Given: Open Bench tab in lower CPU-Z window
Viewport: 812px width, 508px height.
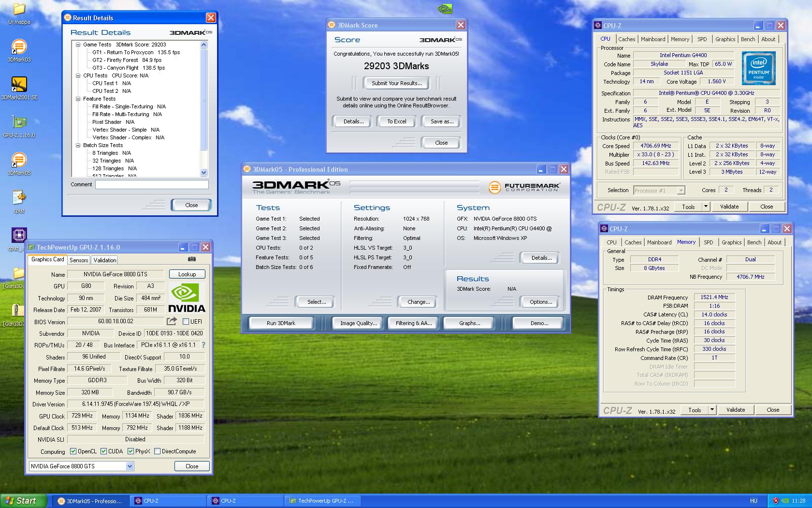Looking at the screenshot, I should [754, 242].
